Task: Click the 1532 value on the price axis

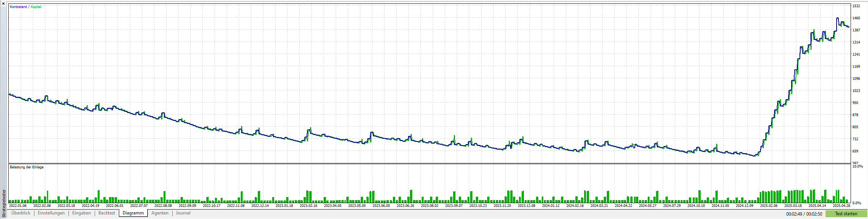Action: (856, 6)
